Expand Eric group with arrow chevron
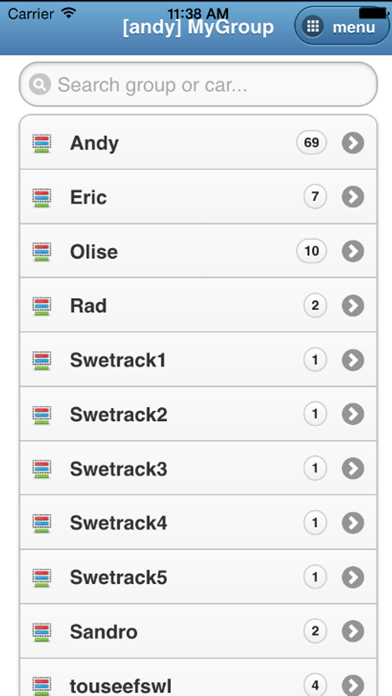The width and height of the screenshot is (392, 696). [x=353, y=197]
